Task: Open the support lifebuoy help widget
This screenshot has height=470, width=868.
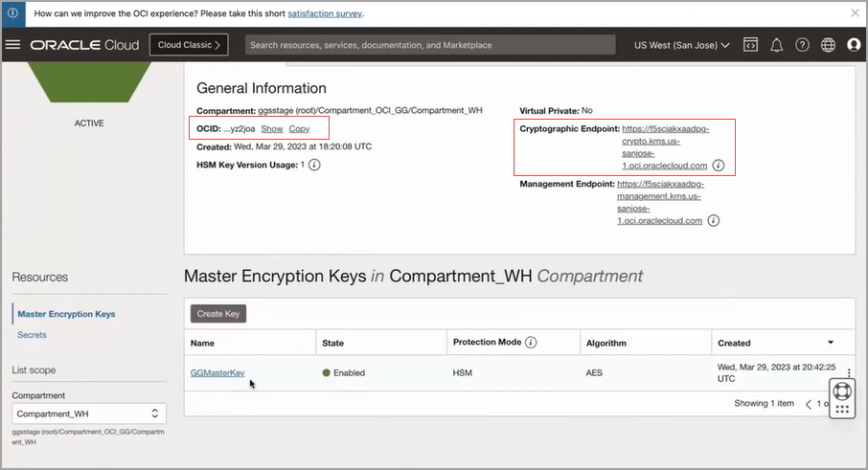Action: point(842,391)
